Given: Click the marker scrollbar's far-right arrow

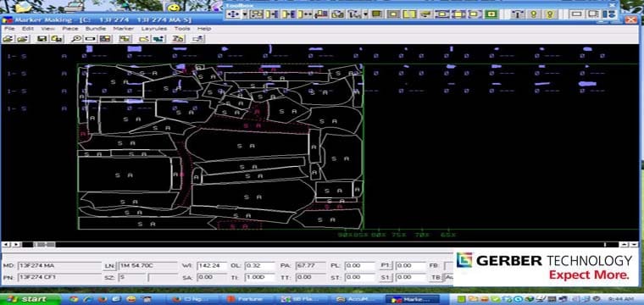Looking at the screenshot, I should tap(635, 244).
